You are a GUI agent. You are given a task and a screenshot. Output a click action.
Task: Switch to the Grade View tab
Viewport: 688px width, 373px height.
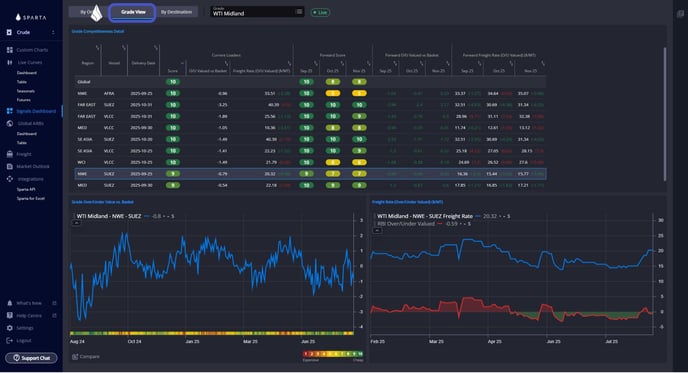(133, 12)
